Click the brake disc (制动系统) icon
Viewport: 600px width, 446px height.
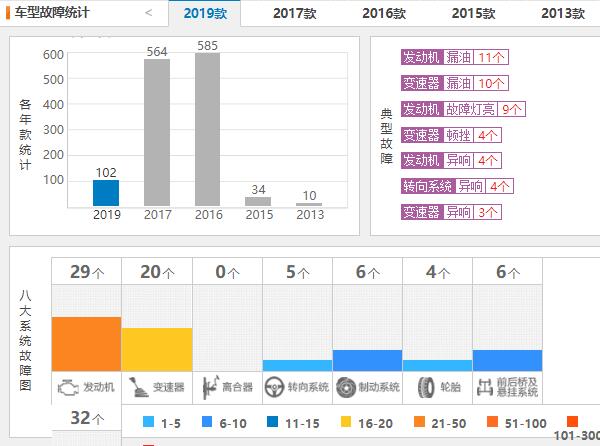click(x=346, y=387)
